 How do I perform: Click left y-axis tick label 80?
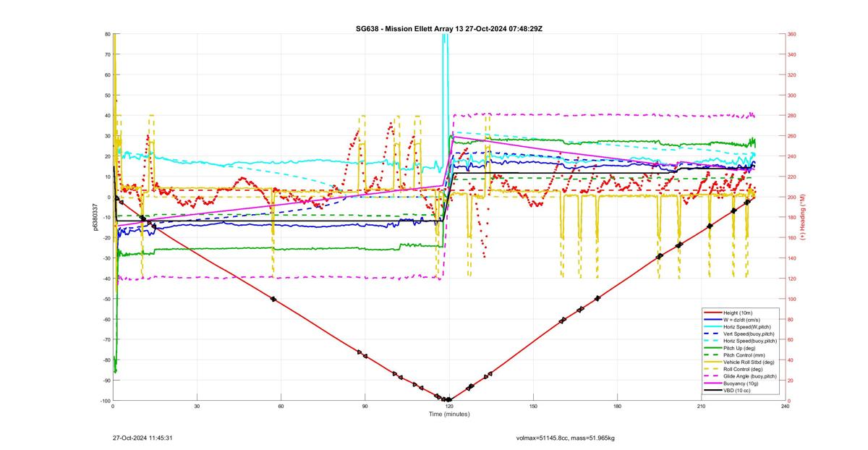point(107,34)
